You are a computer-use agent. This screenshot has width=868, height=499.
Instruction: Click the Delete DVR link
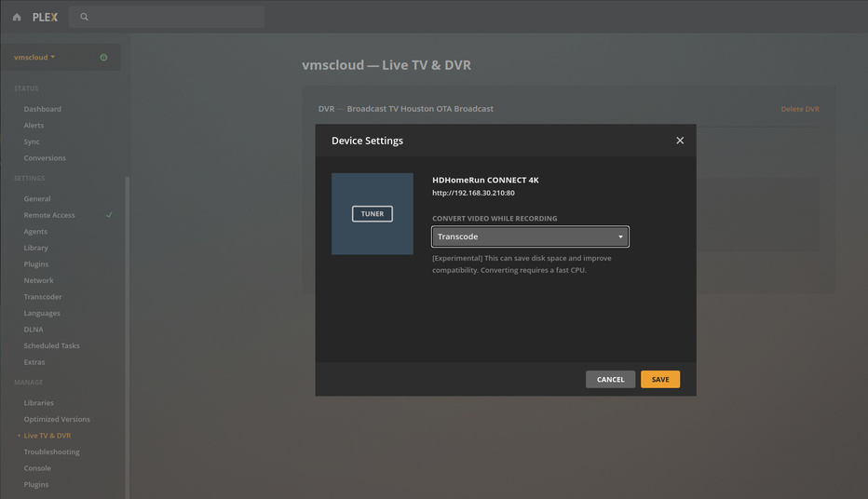click(800, 109)
